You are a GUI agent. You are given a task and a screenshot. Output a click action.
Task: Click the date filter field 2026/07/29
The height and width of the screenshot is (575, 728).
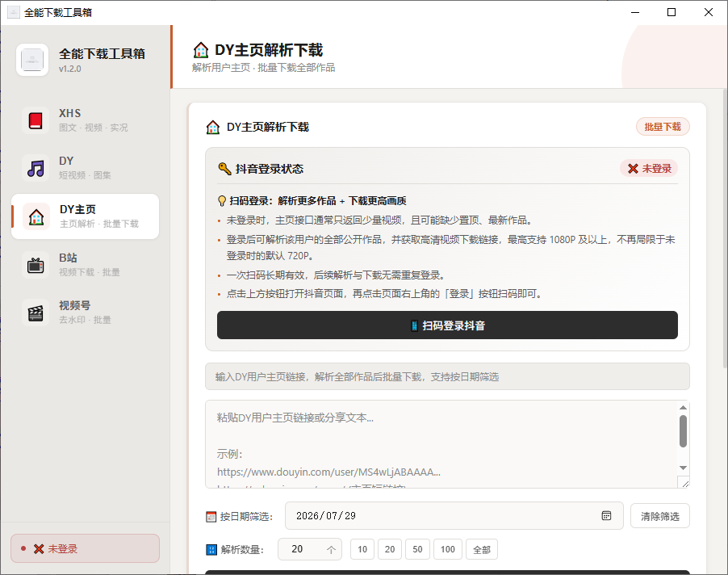tap(454, 515)
